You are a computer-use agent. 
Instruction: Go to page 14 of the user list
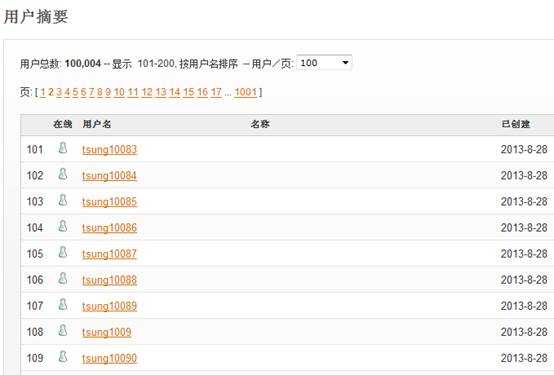(x=175, y=92)
